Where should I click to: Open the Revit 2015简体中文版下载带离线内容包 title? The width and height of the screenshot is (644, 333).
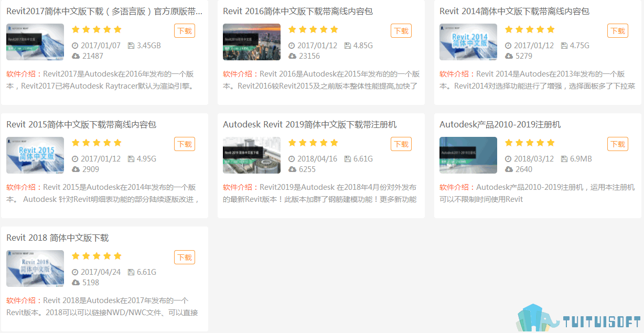point(81,124)
